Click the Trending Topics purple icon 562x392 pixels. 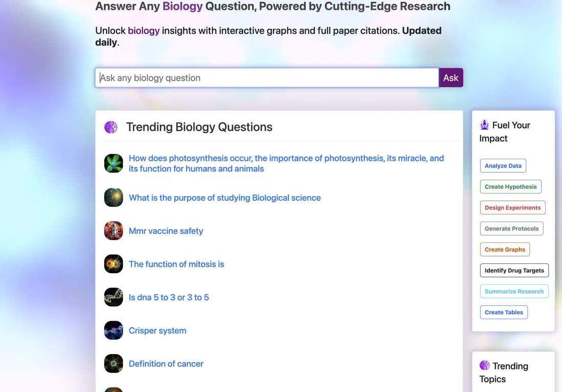pos(484,365)
